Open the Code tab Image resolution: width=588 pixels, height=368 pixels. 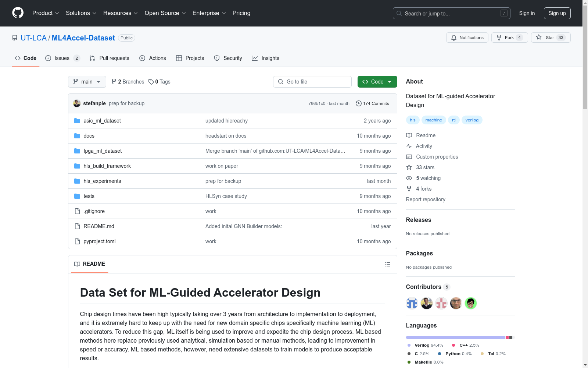(26, 58)
